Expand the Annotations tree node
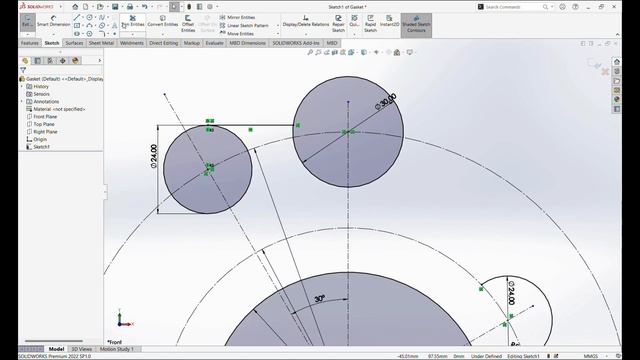640x360 pixels. pos(22,102)
